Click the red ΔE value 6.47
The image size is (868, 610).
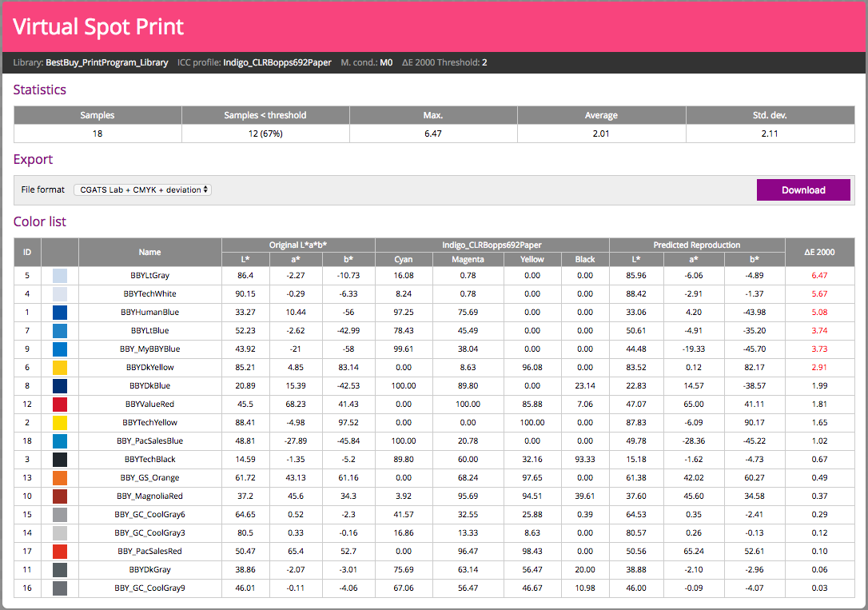(819, 276)
